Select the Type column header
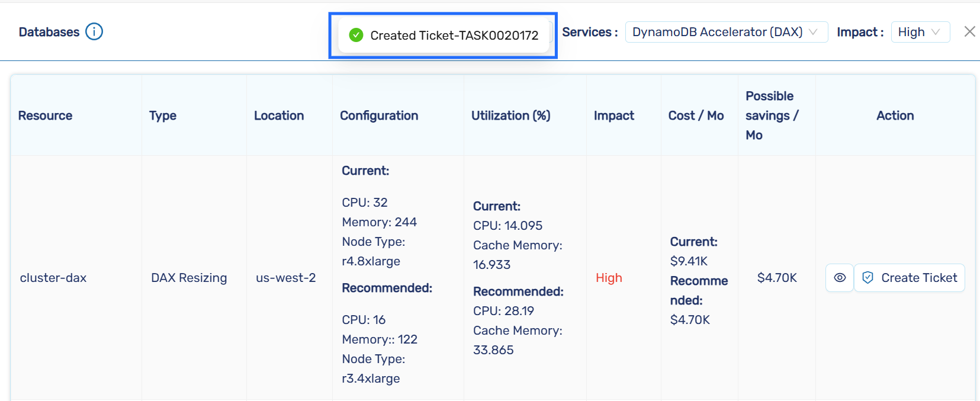The width and height of the screenshot is (980, 401). coord(163,116)
